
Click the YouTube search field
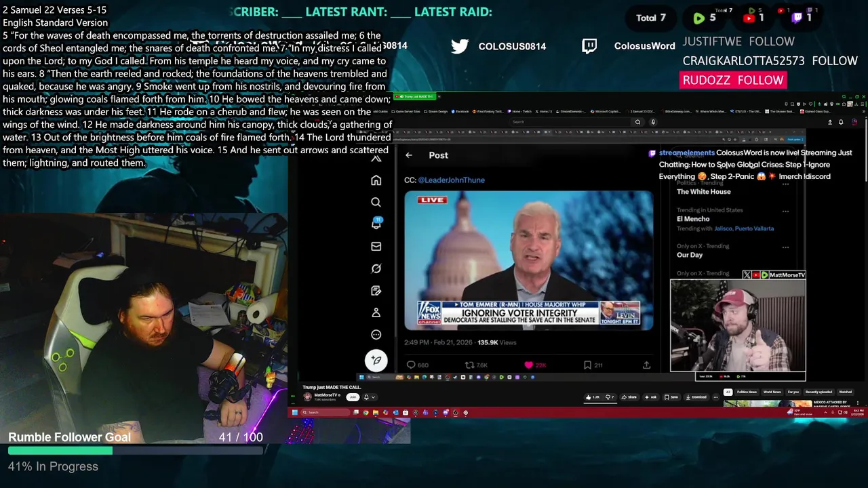pyautogui.click(x=571, y=122)
